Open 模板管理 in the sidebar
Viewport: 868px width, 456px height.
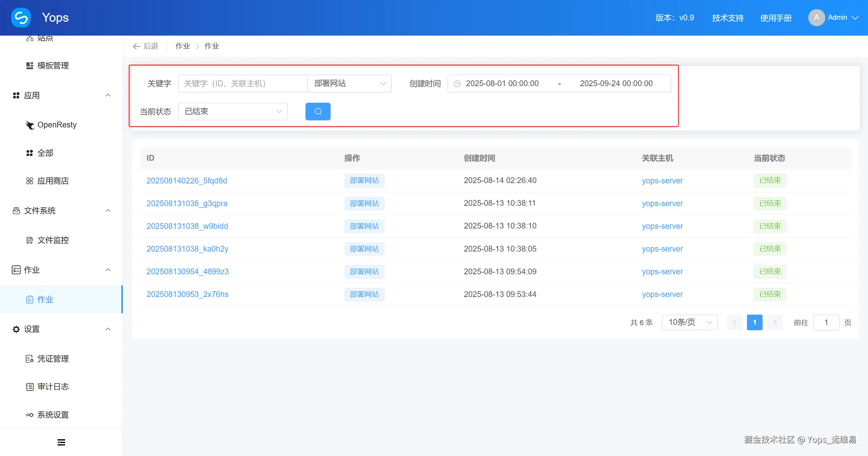(53, 66)
